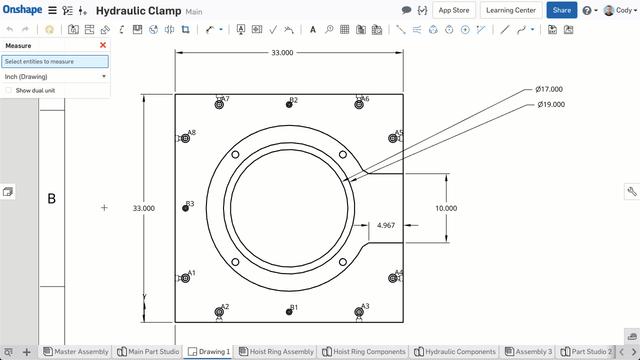Insert a table using the grid icon

[344, 29]
